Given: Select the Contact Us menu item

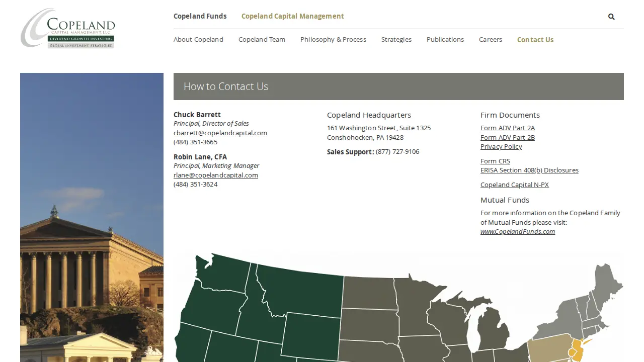Looking at the screenshot, I should pos(535,40).
